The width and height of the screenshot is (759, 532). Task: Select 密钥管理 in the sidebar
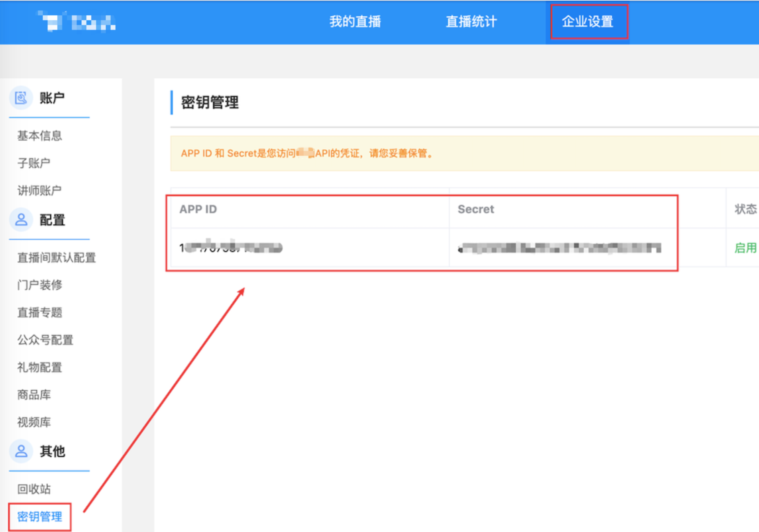click(x=39, y=517)
